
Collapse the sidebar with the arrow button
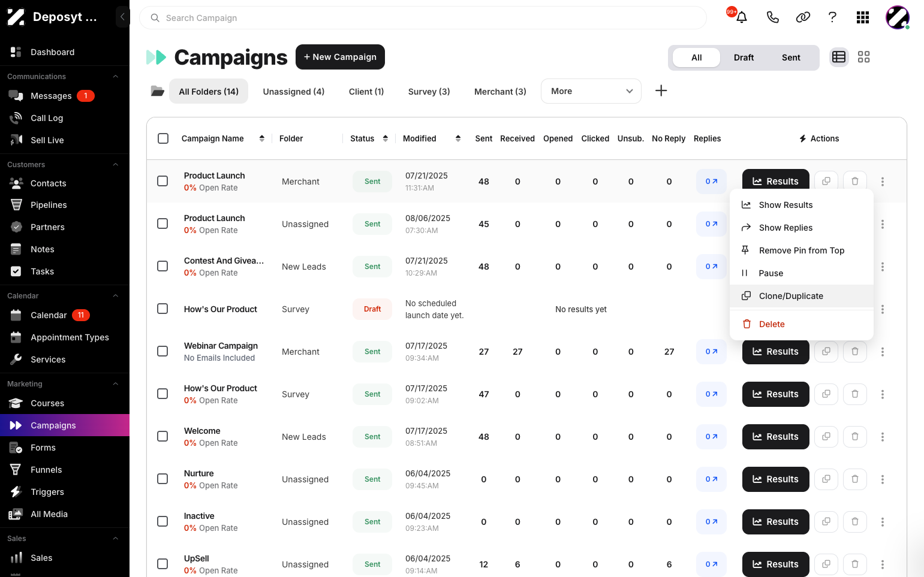click(122, 17)
